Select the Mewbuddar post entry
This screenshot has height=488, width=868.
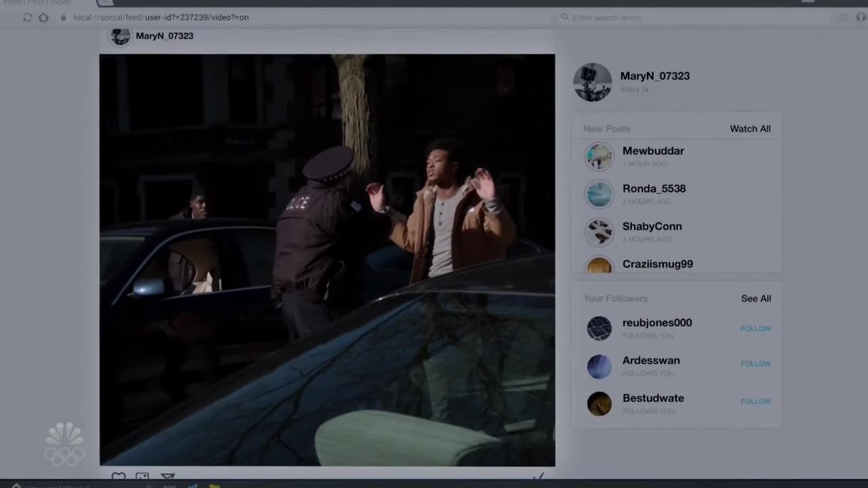coord(678,157)
